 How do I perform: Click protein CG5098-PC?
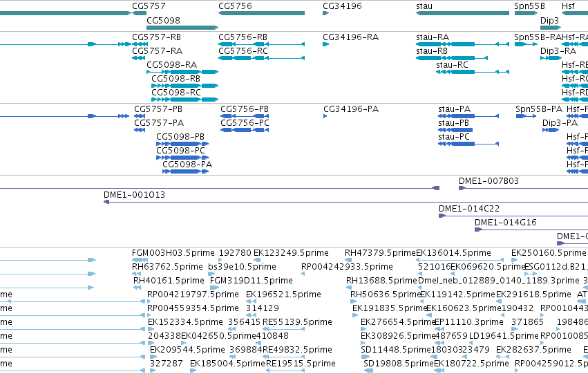[x=180, y=151]
